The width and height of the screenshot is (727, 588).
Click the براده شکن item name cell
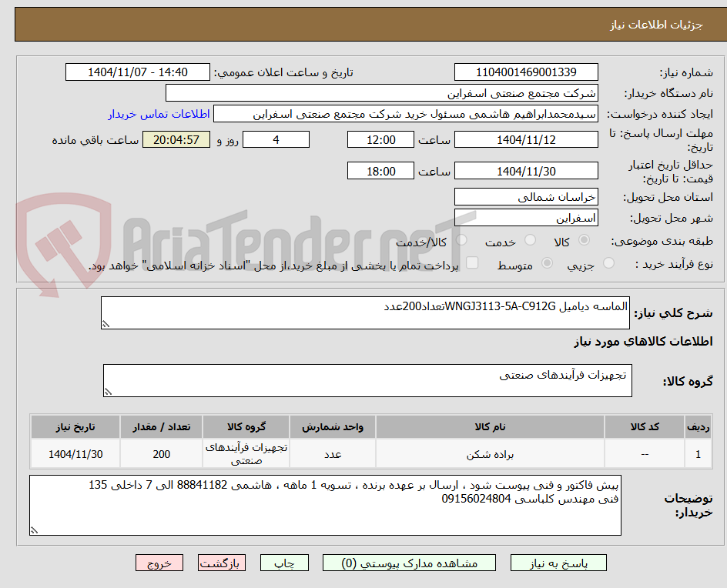490,454
